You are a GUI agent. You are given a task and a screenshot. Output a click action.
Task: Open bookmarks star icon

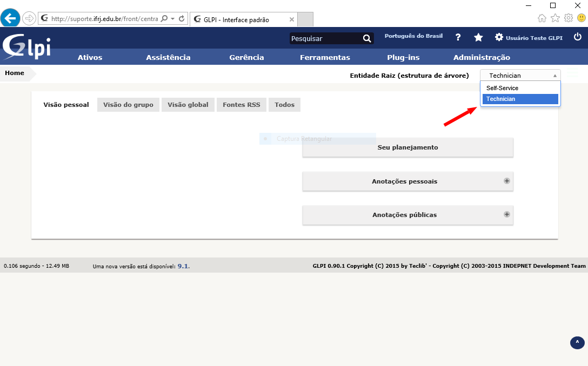click(x=478, y=37)
